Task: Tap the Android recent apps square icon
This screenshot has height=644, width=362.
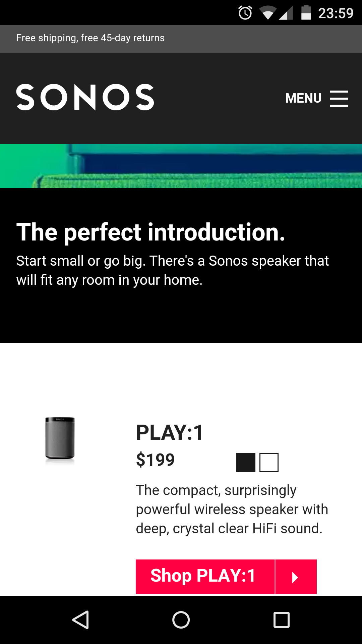Action: 282,620
